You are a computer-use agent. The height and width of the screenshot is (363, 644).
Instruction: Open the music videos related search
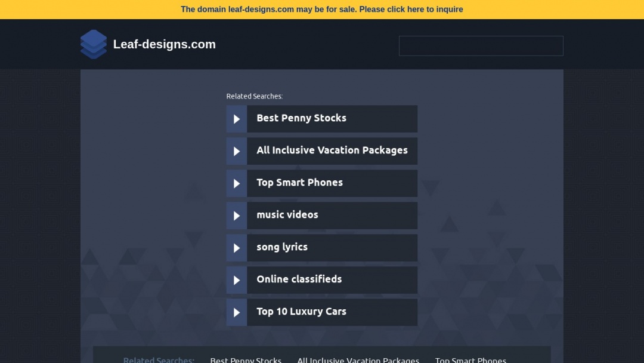[x=287, y=215]
